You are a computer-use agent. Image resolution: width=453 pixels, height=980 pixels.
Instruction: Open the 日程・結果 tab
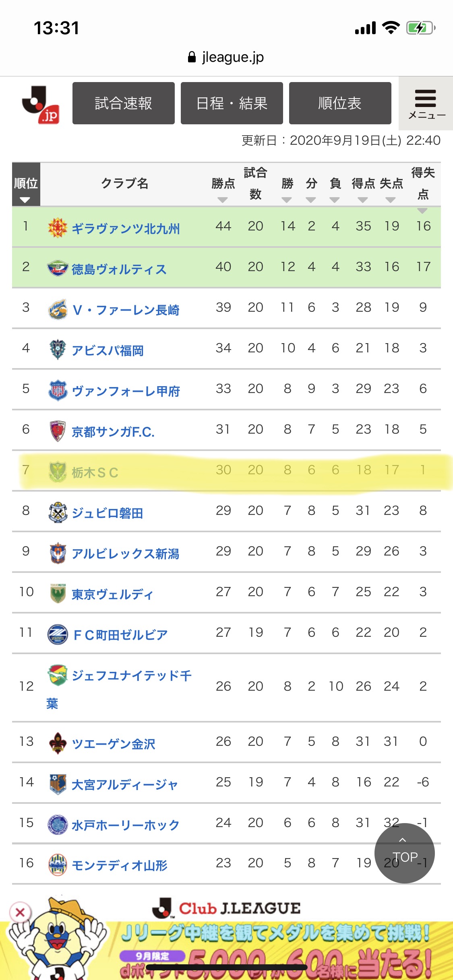tap(232, 103)
